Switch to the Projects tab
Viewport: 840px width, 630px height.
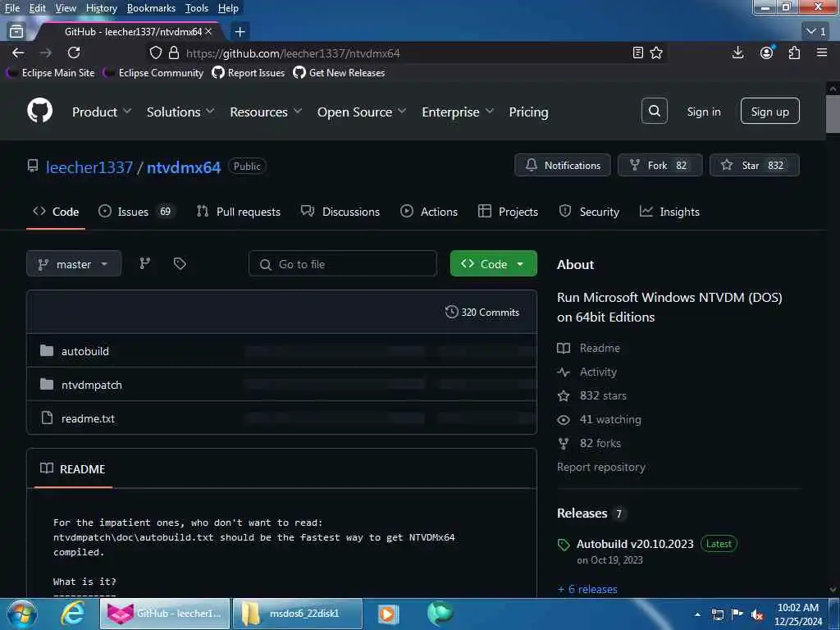507,212
